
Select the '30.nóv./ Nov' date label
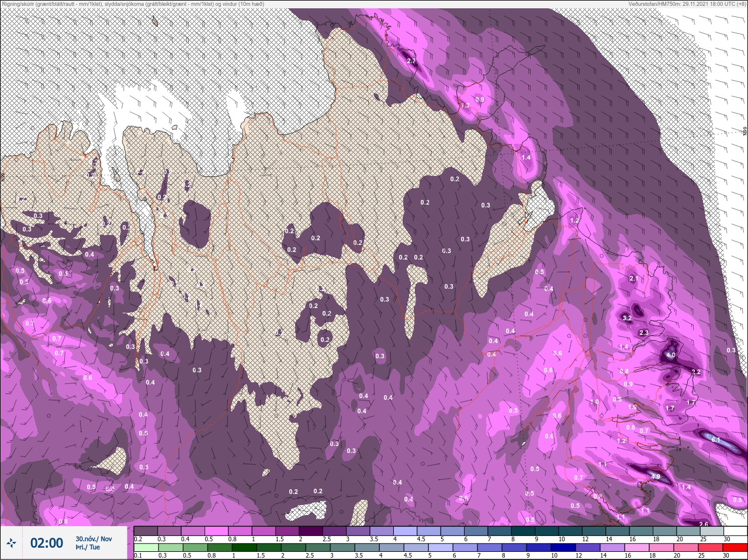point(93,538)
